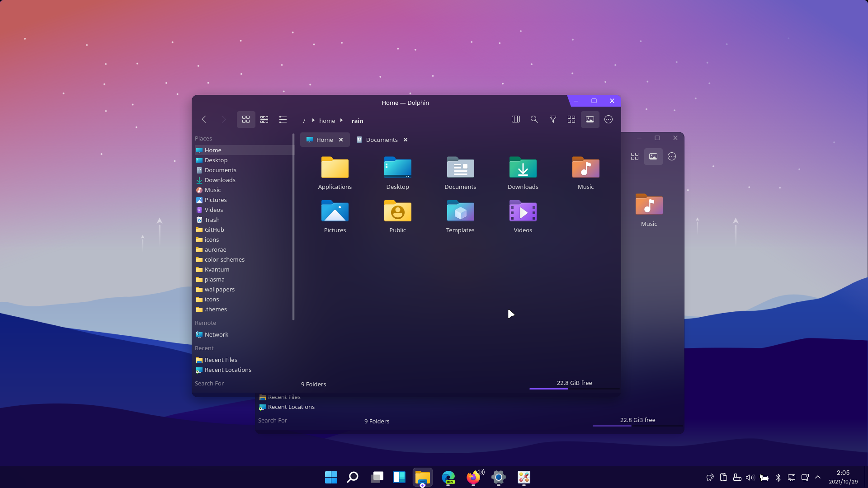Open Recent Locations in back window sidebar

pyautogui.click(x=287, y=407)
